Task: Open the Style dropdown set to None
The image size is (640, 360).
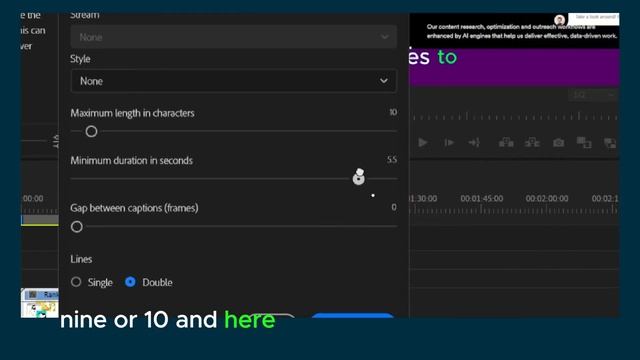Action: coord(233,81)
